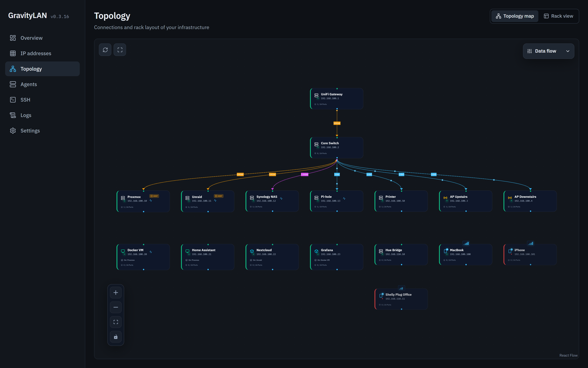Click the fullscreen icon beside refresh
The width and height of the screenshot is (588, 368).
120,50
